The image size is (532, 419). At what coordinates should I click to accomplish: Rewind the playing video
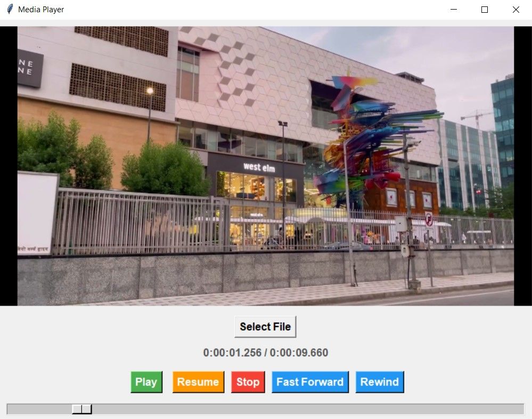click(x=379, y=381)
